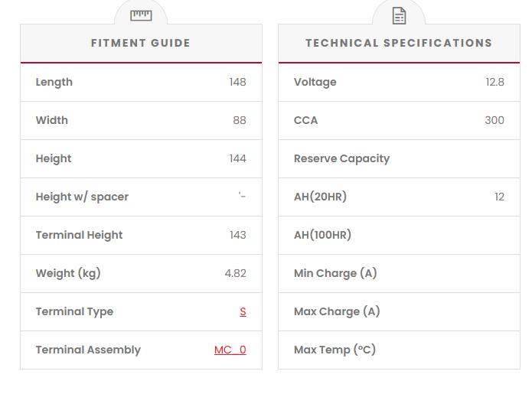532x394 pixels.
Task: Click the Height w/ spacer label
Action: pos(82,197)
